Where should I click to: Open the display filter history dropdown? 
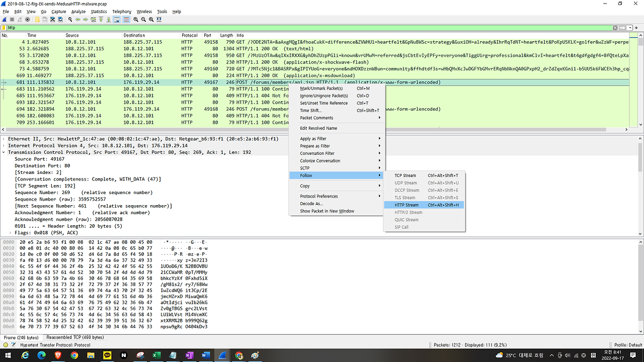click(x=630, y=28)
